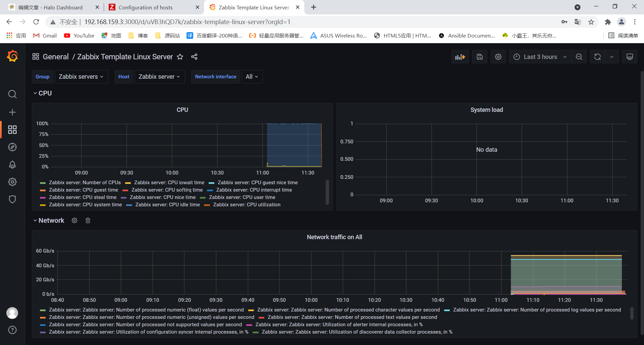644x345 pixels.
Task: Close Configuration of hosts tab
Action: [x=197, y=7]
